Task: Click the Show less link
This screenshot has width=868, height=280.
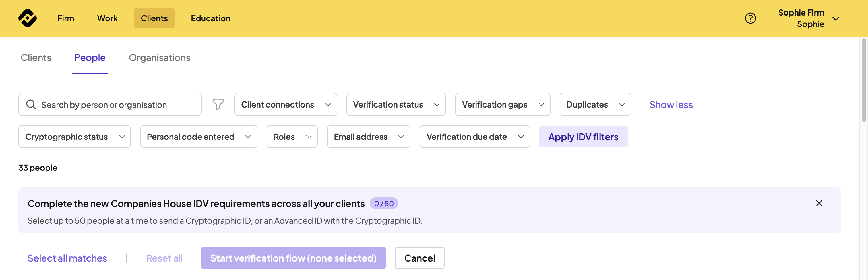Action: [671, 105]
